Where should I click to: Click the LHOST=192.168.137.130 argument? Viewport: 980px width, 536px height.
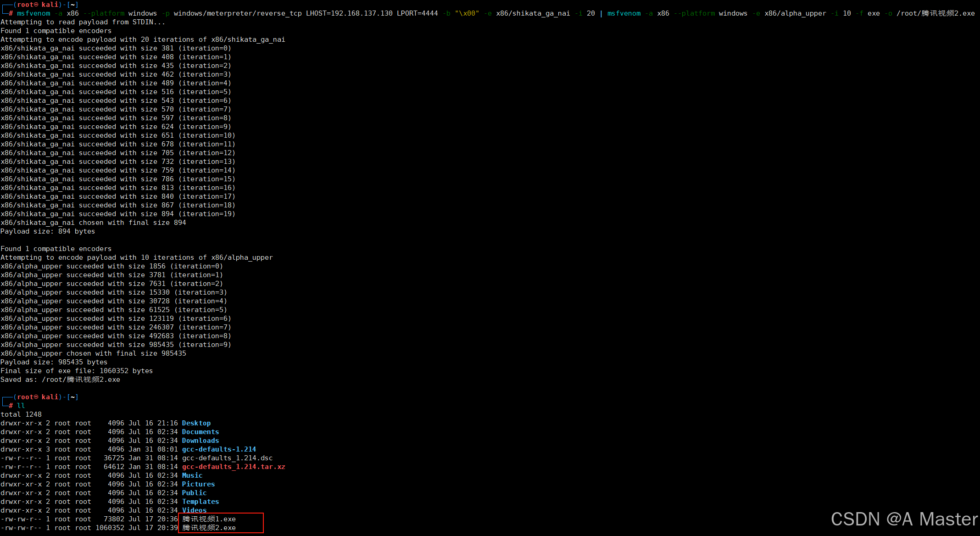pos(349,13)
